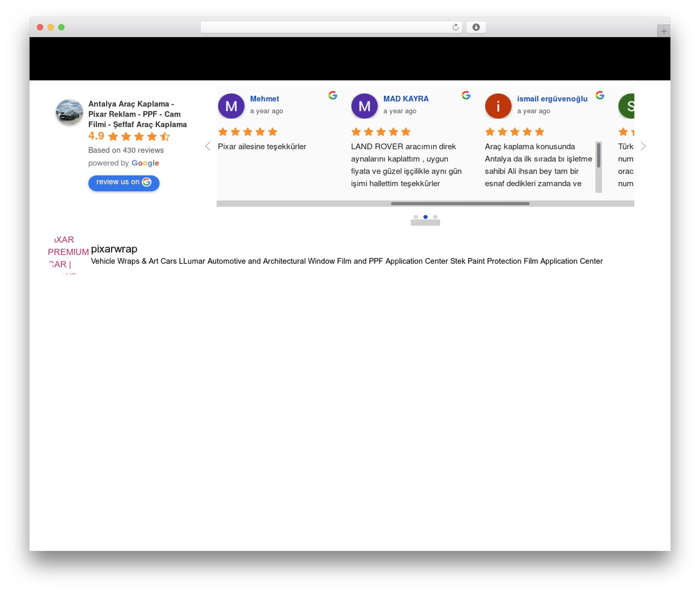Click the Google icon on ismail ergüvenoğlu's review
Image resolution: width=700 pixels, height=593 pixels.
(x=600, y=95)
